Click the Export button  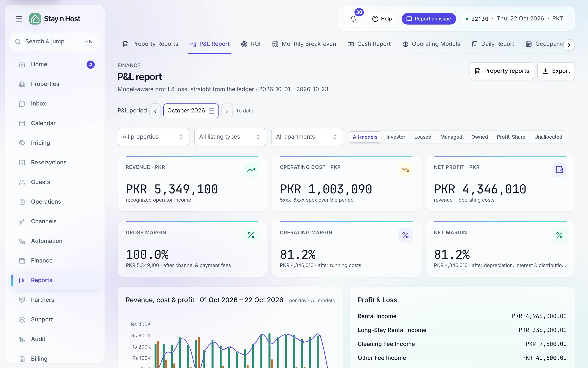[x=556, y=71]
